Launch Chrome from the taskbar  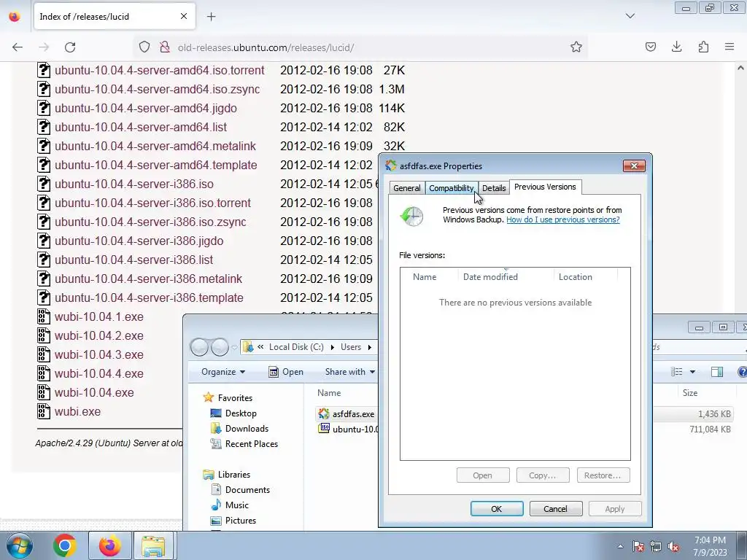pyautogui.click(x=64, y=545)
